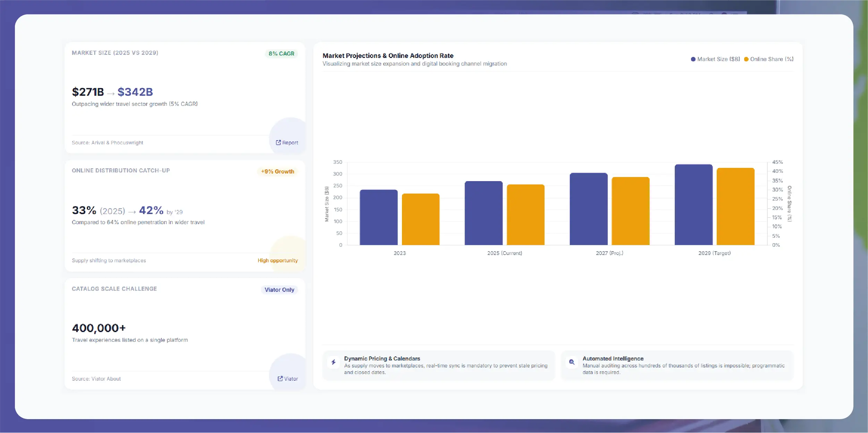Click the magnifier Automated Intelligence icon
The width and height of the screenshot is (868, 433).
[x=572, y=362]
